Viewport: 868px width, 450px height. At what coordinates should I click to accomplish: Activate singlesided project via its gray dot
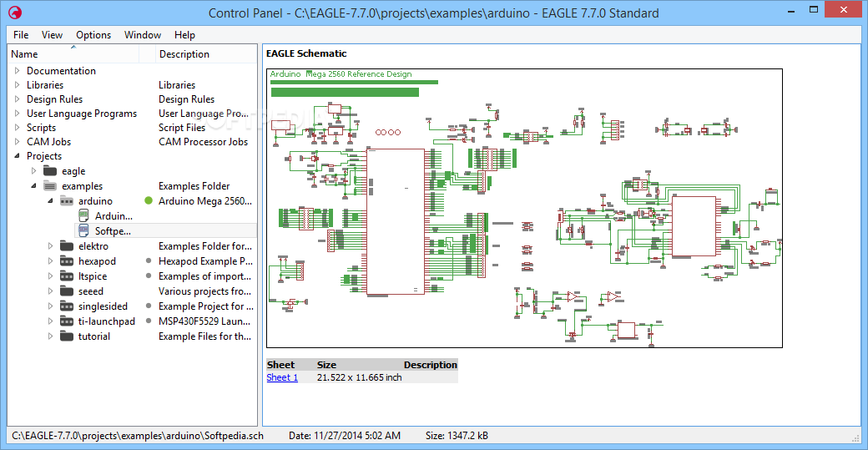(149, 306)
